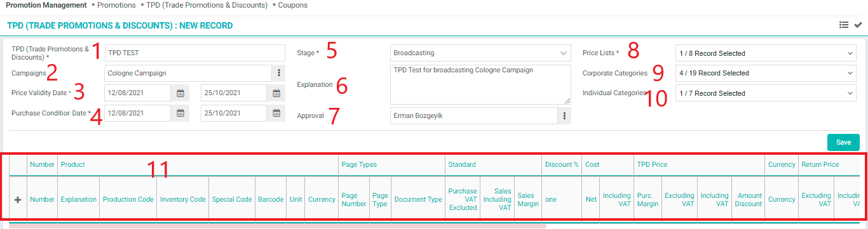Click Purchase Condition start date input
Viewport: 868px width, 229px height.
[138, 114]
